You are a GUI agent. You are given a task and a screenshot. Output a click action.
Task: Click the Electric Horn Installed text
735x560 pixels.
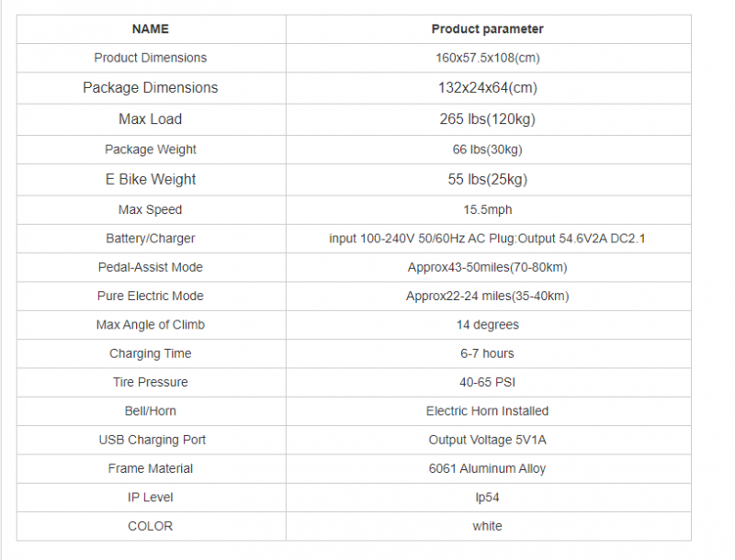[488, 411]
